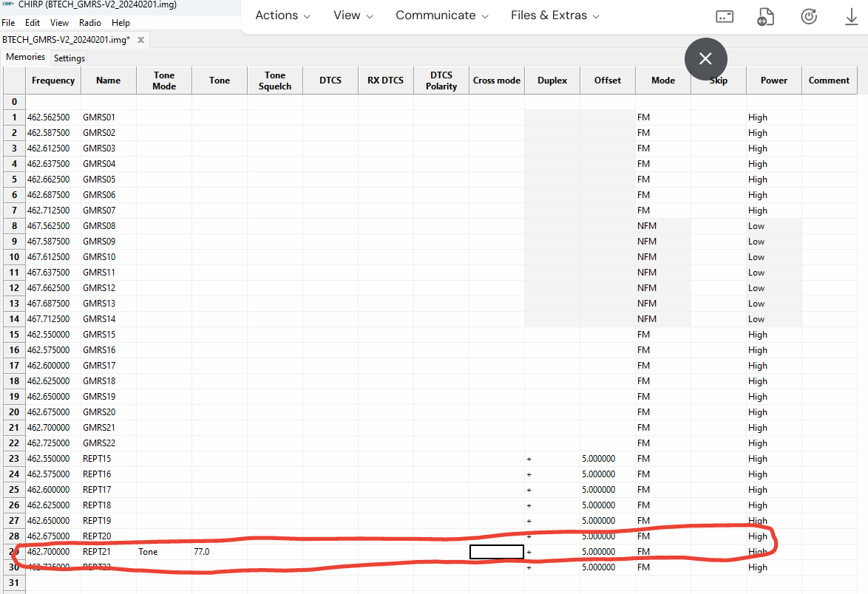The image size is (868, 594).
Task: Open the File menu
Action: pos(8,23)
